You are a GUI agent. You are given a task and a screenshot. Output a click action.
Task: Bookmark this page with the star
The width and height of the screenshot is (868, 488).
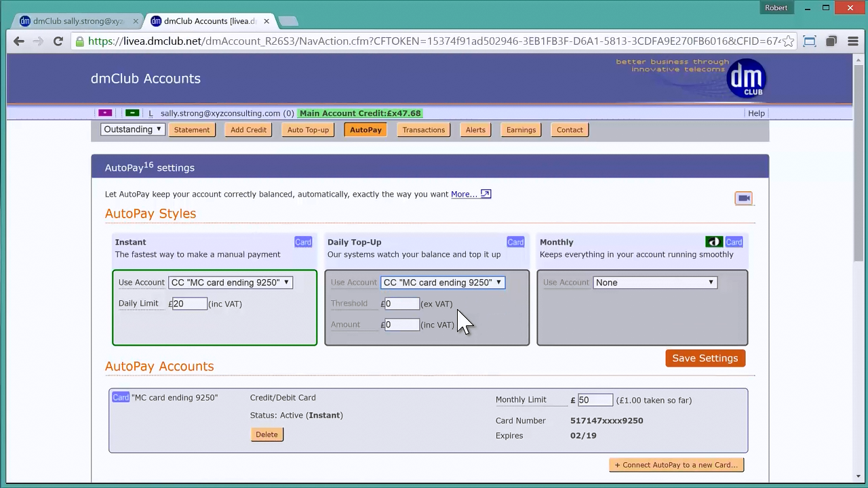point(788,41)
